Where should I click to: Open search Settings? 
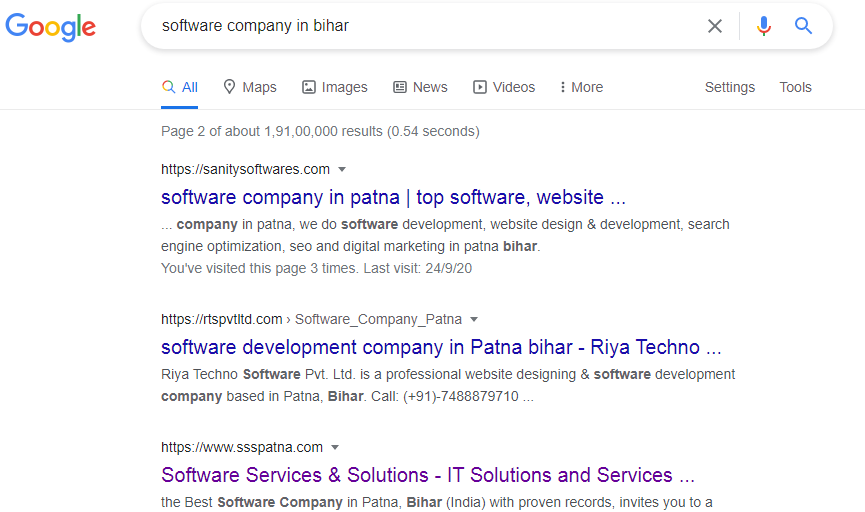729,87
